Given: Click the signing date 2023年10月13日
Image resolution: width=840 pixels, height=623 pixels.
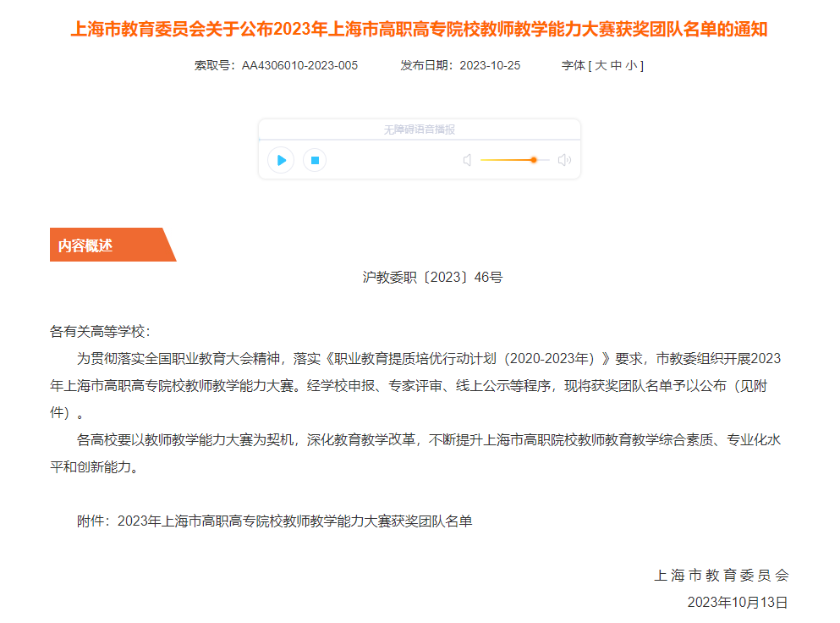Looking at the screenshot, I should pyautogui.click(x=738, y=603).
